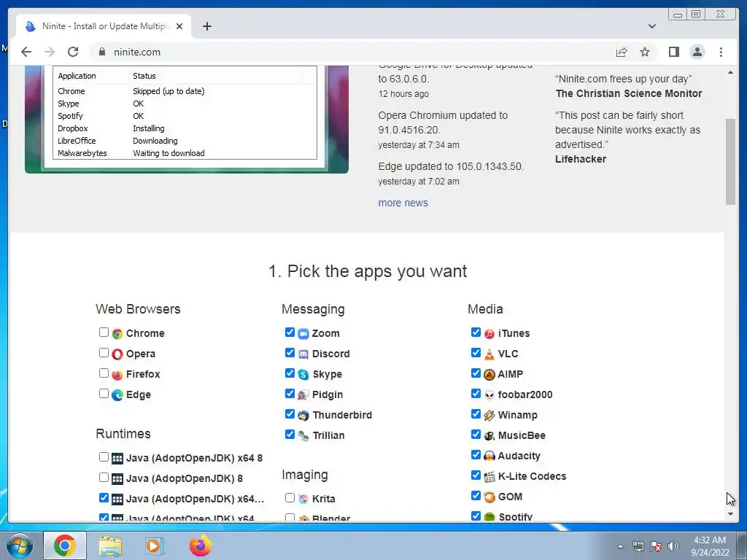Tick the Edge checkbox

pos(104,393)
